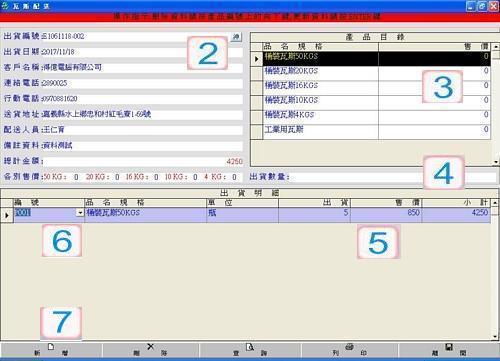500x361 pixels.
Task: Click the 品名規格 header in 產品目錄
Action: (x=321, y=46)
